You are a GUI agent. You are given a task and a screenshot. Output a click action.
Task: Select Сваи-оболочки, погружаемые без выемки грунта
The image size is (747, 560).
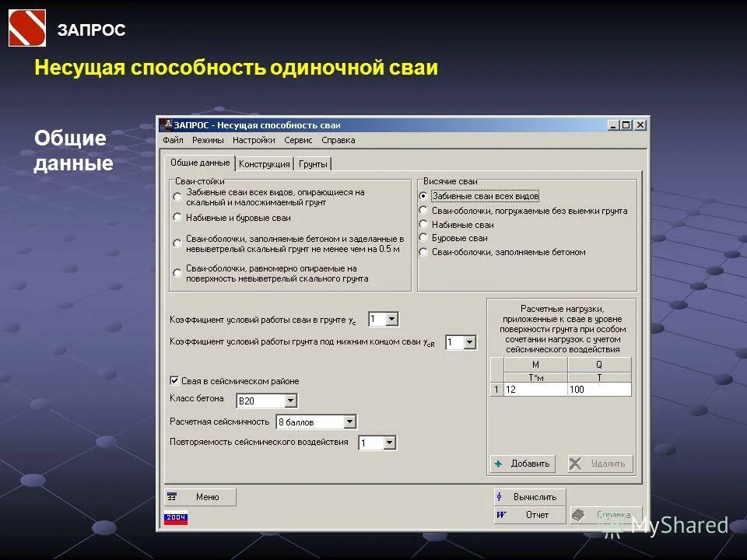point(423,210)
